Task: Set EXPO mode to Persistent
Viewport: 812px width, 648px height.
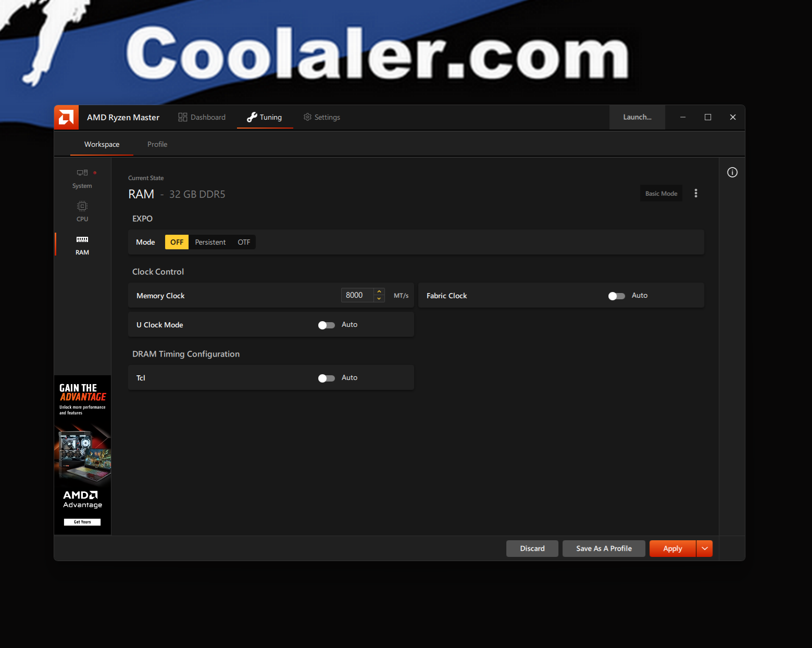Action: pos(210,242)
